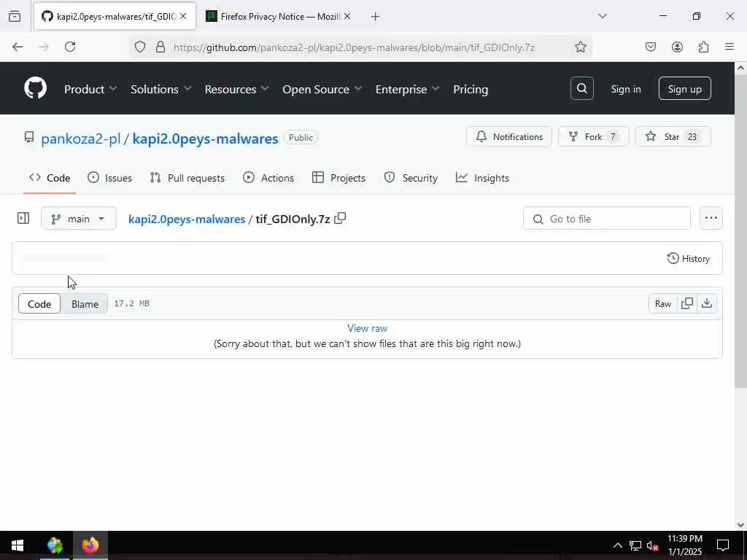Click the muted volume icon in tray

[x=652, y=545]
